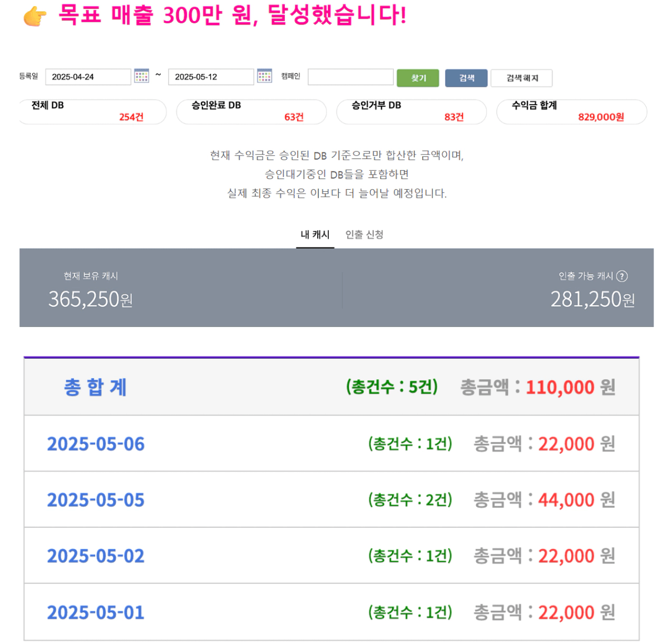The width and height of the screenshot is (667, 644).
Task: Click the 수익금 합계 829,000원 card
Action: pyautogui.click(x=571, y=111)
